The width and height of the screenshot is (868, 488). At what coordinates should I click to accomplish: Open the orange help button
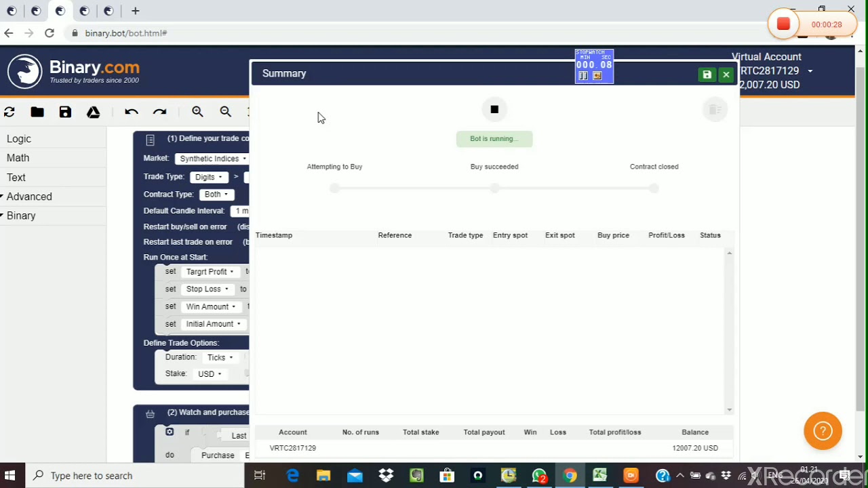point(823,431)
